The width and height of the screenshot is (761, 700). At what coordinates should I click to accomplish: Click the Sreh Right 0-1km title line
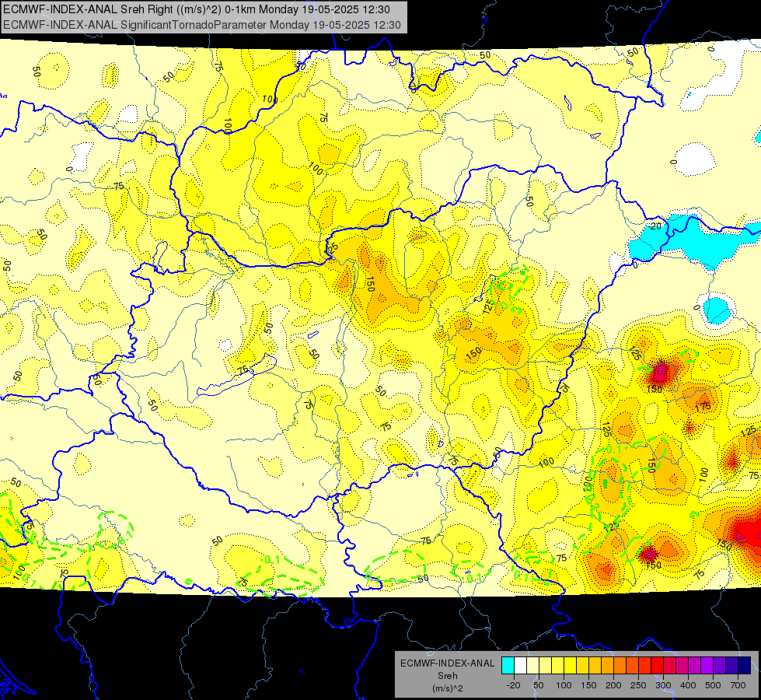(196, 9)
